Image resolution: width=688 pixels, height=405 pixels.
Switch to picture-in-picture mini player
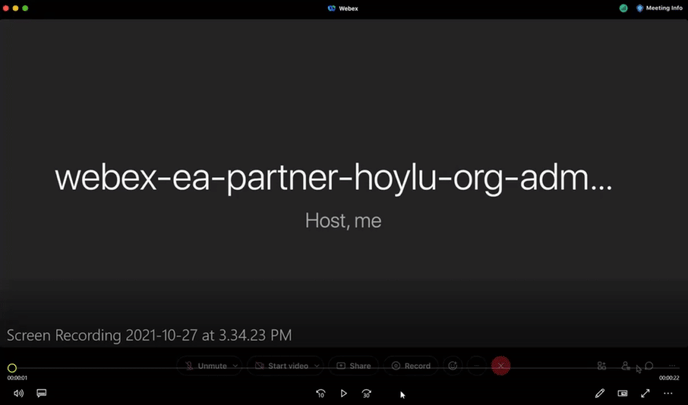(622, 393)
